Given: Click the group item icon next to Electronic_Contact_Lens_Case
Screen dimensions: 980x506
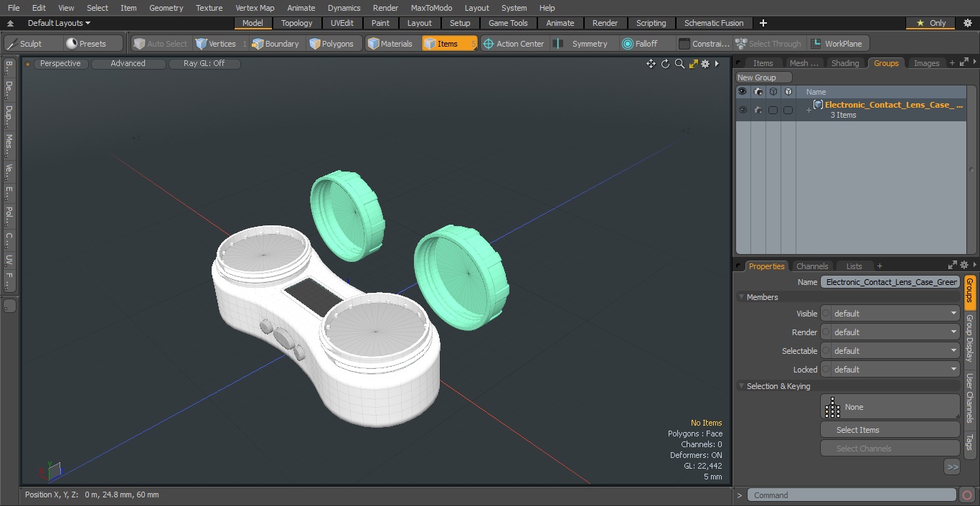Looking at the screenshot, I should pyautogui.click(x=818, y=105).
